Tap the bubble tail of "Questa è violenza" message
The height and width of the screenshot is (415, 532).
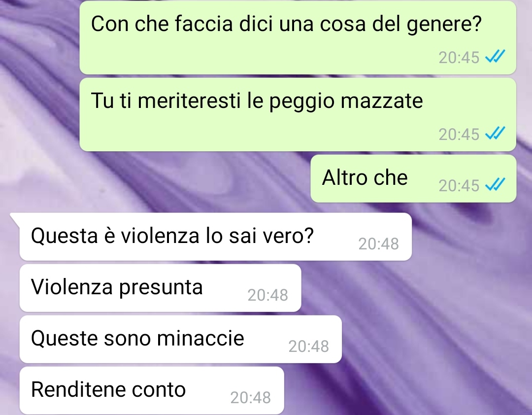pos(15,218)
